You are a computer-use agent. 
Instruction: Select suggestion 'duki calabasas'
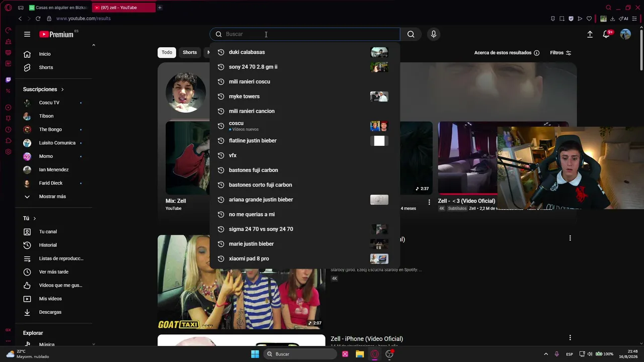(x=304, y=52)
